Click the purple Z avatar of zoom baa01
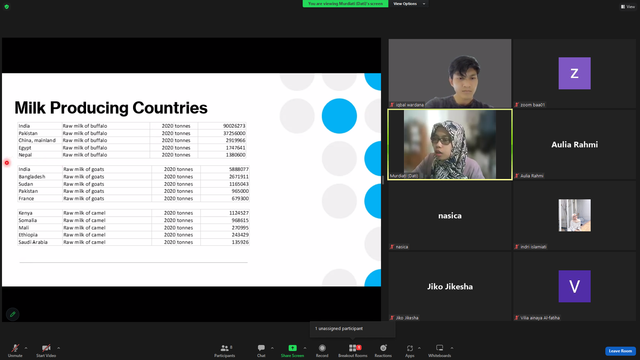This screenshot has width=640, height=360. coord(574,73)
